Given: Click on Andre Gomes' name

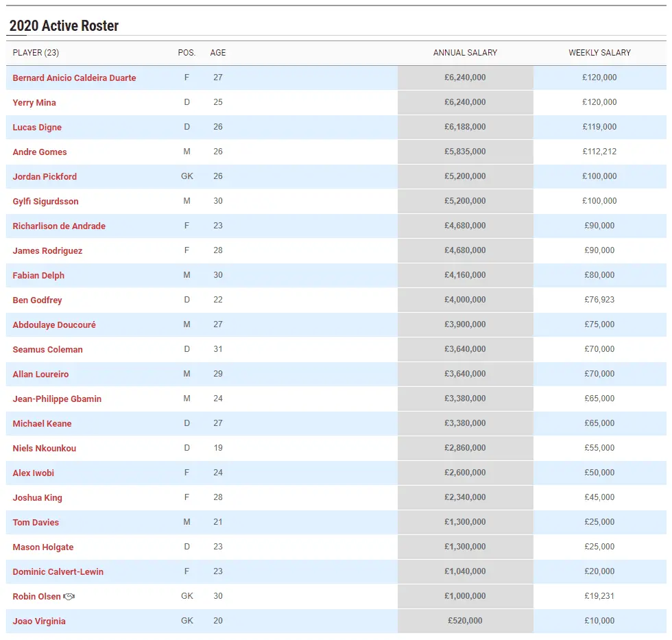Looking at the screenshot, I should [x=40, y=152].
